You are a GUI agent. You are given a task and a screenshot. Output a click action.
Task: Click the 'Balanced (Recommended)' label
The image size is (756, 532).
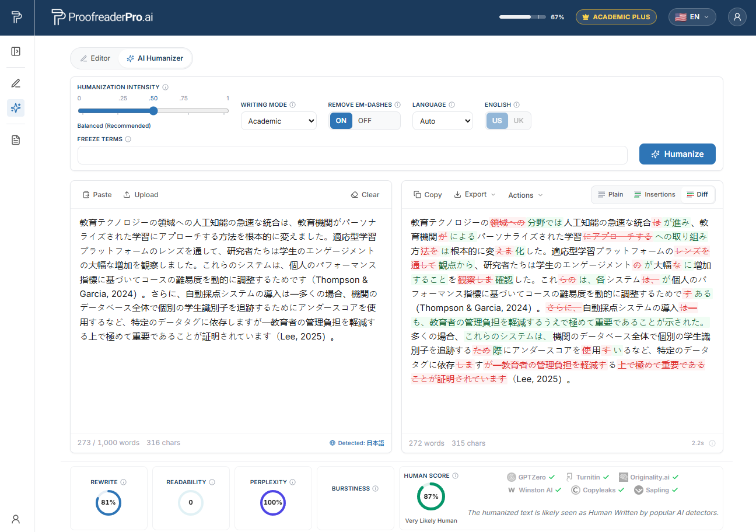point(114,125)
